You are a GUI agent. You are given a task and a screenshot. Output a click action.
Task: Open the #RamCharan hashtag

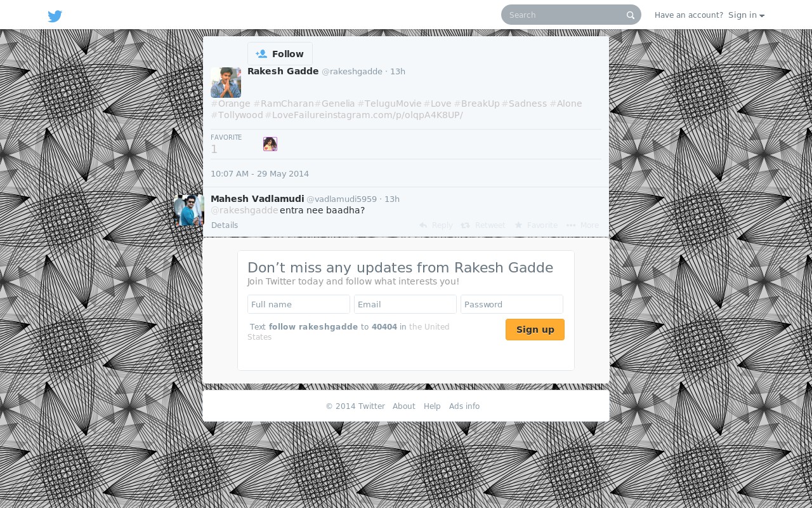[284, 104]
